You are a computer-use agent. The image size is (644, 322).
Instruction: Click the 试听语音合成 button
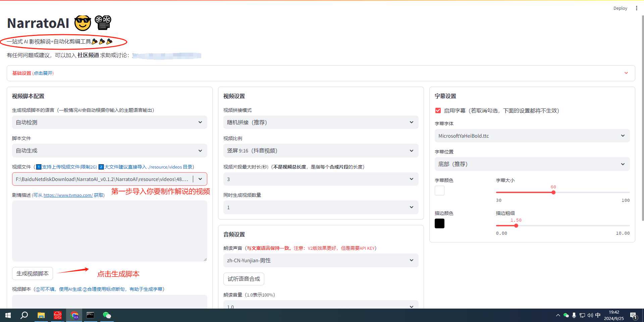[x=244, y=279]
